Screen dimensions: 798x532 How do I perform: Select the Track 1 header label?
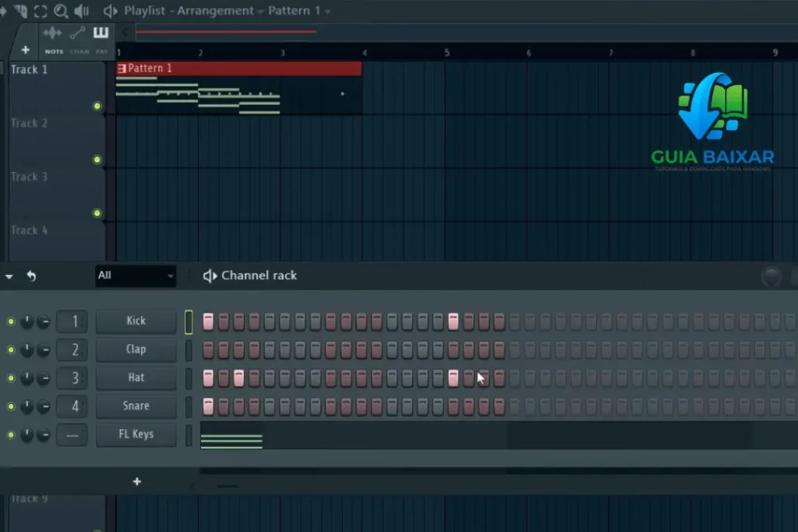point(29,69)
